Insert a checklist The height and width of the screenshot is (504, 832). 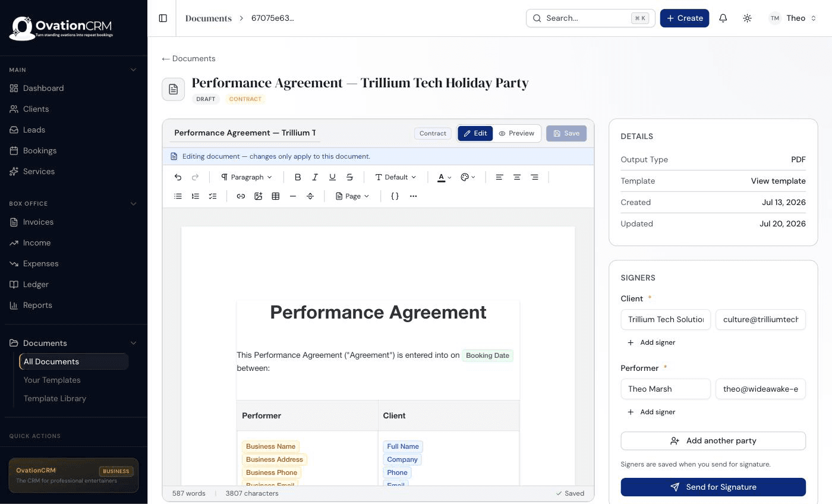click(212, 196)
